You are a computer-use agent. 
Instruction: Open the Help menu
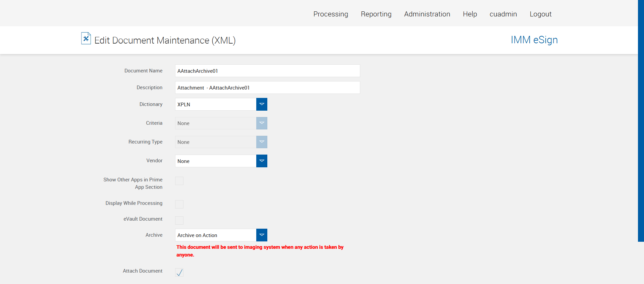(x=470, y=14)
